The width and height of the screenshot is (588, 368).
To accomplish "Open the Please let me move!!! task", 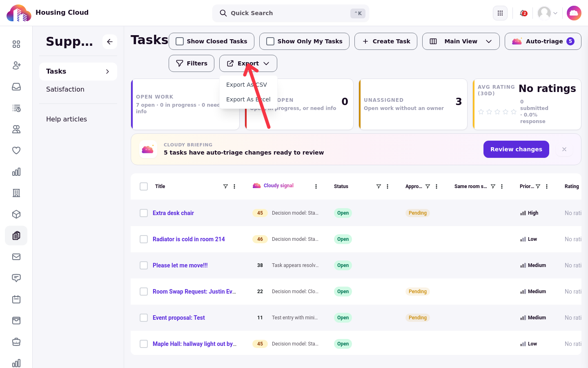I will pos(180,265).
